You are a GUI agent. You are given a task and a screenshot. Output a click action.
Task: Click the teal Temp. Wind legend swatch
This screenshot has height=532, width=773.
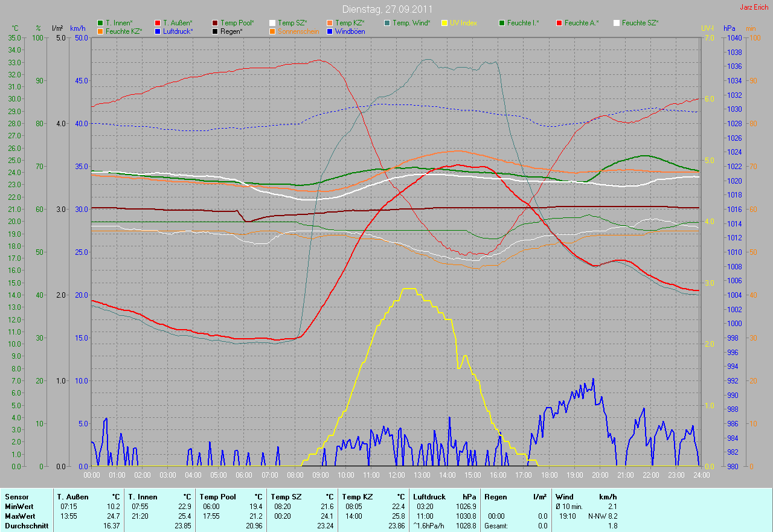(387, 23)
